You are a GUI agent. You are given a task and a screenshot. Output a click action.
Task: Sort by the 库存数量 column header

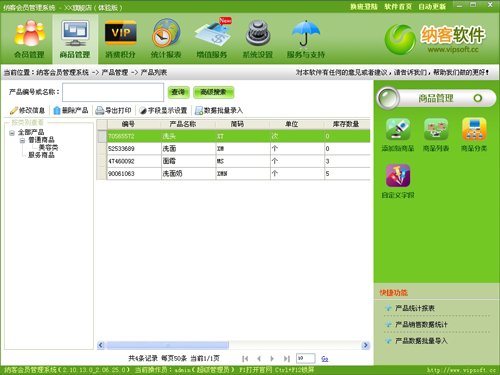click(346, 124)
